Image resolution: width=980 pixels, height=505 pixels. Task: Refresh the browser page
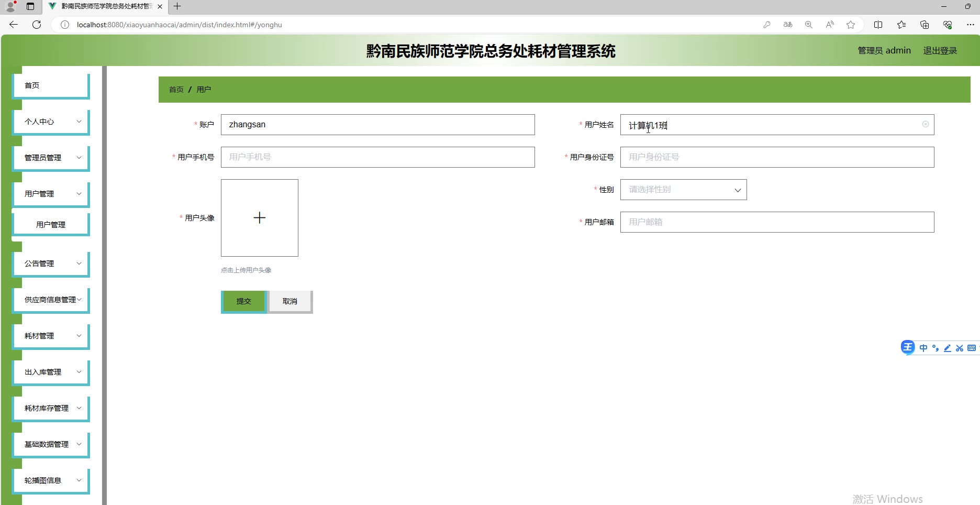(x=37, y=25)
